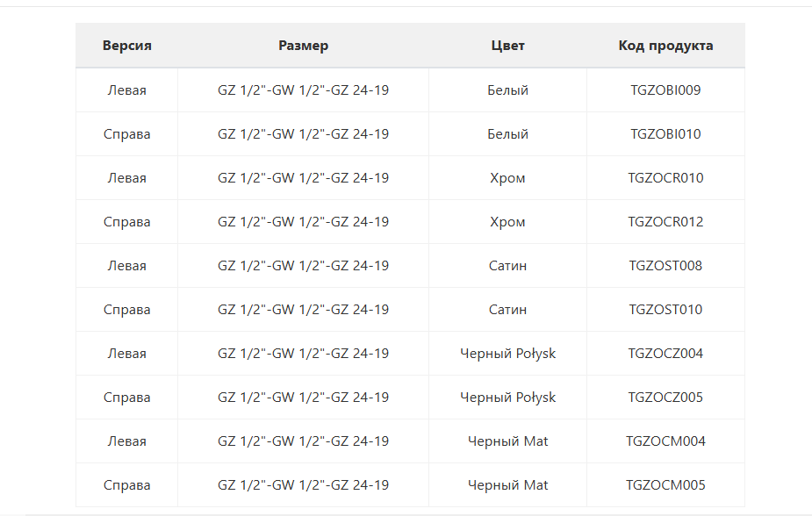
Task: Click the Код продукта column header
Action: [665, 46]
